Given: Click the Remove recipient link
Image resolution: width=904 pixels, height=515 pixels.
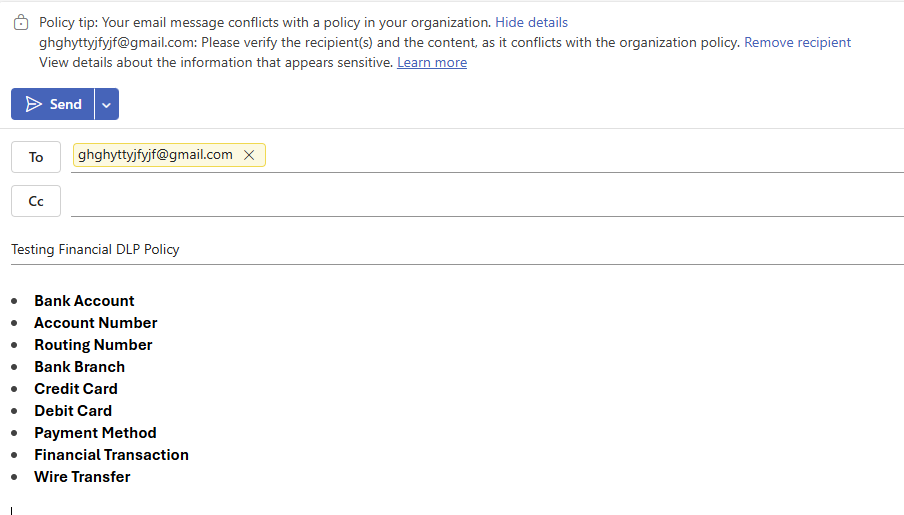Looking at the screenshot, I should point(797,43).
